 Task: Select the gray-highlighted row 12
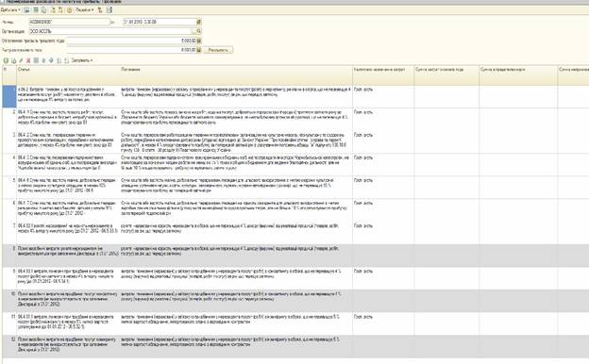coord(294,346)
